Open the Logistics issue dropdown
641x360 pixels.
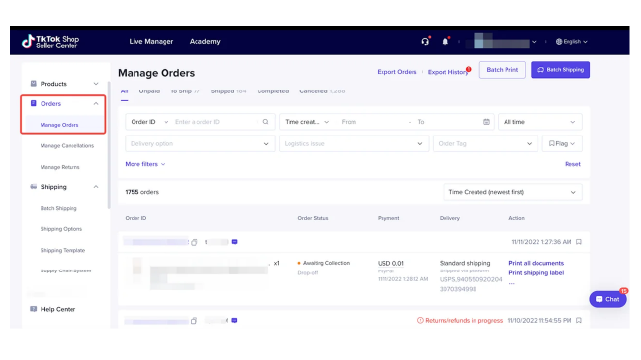(354, 143)
